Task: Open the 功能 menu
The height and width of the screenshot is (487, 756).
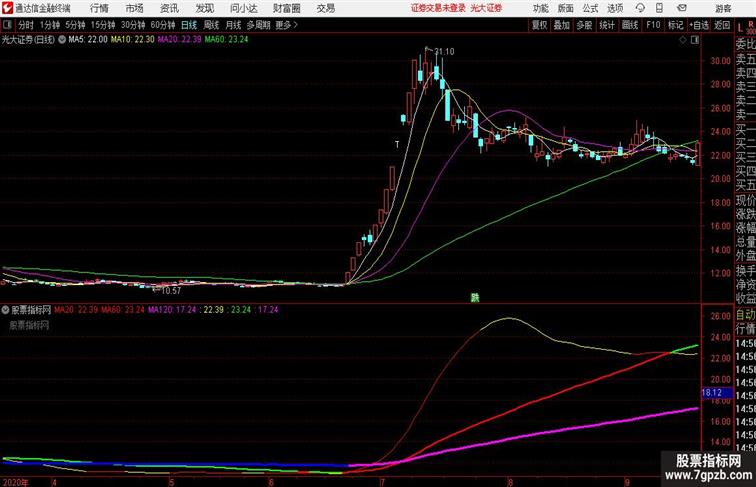Action: [x=541, y=8]
